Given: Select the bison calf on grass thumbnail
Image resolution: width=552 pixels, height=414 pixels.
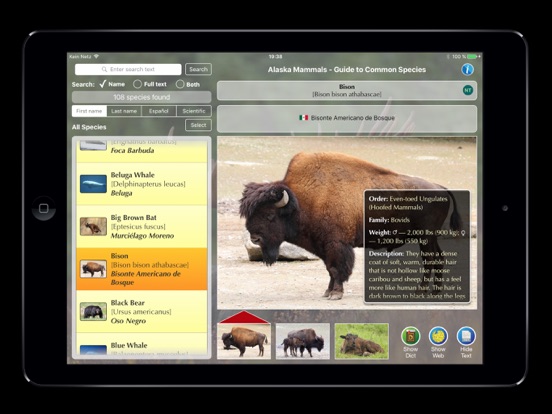Looking at the screenshot, I should point(362,341).
